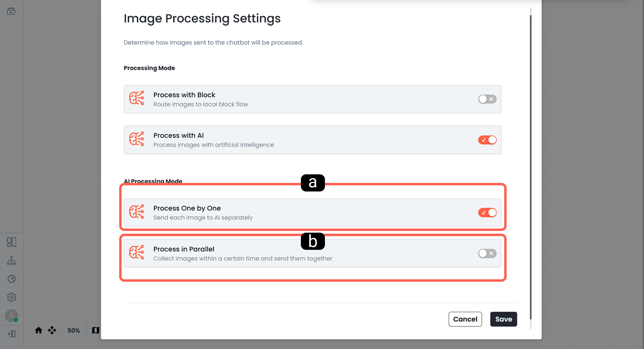Open the hierarchy tree sidebar icon

pos(11,260)
